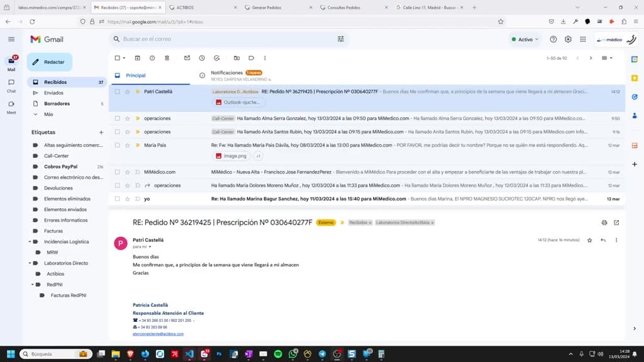Viewport: 644px width, 362px height.
Task: Snooze the conversation
Action: tap(202, 58)
